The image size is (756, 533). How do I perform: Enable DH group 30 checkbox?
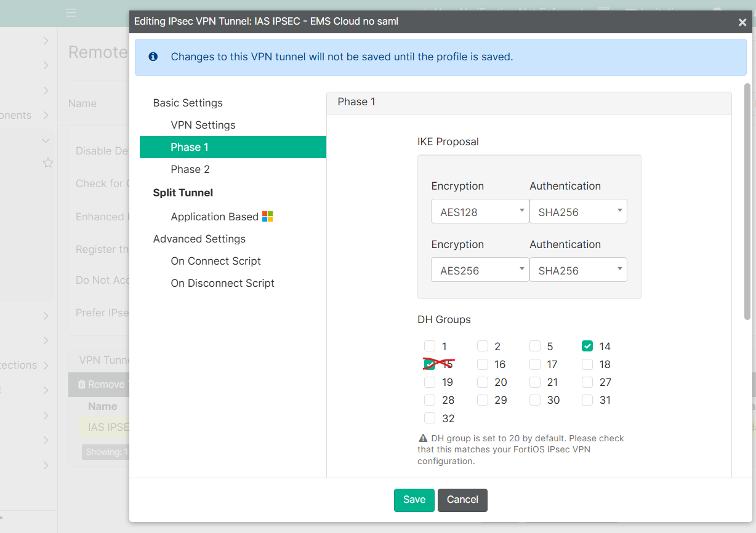535,400
